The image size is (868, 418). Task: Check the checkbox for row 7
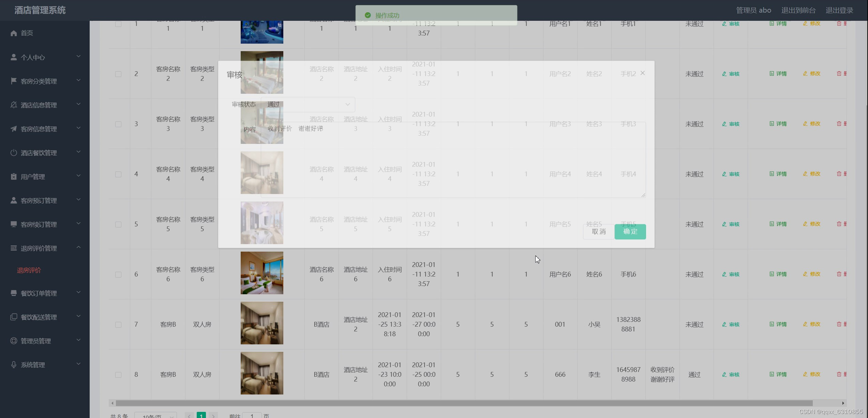pyautogui.click(x=118, y=324)
